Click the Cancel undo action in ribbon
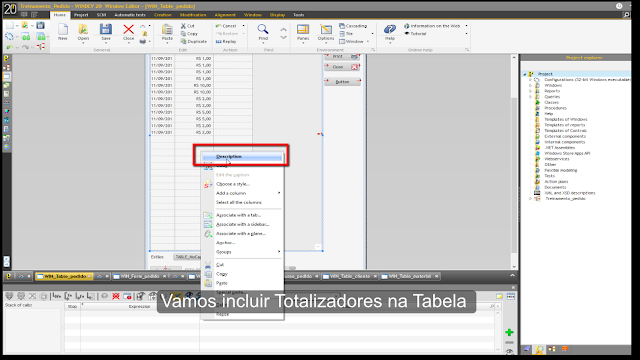Image resolution: width=640 pixels, height=360 pixels. coord(226,26)
